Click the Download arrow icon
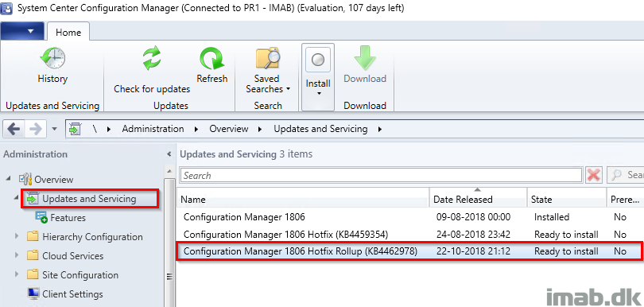644x307 pixels. pyautogui.click(x=365, y=58)
